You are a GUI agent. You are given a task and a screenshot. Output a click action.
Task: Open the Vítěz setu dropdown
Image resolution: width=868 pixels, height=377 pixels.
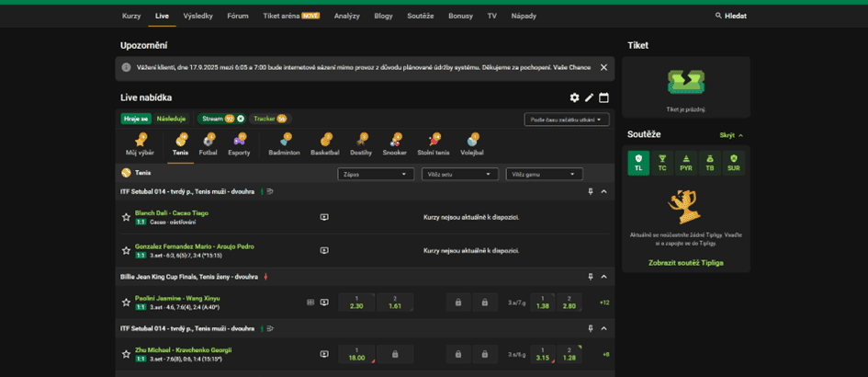pos(460,174)
